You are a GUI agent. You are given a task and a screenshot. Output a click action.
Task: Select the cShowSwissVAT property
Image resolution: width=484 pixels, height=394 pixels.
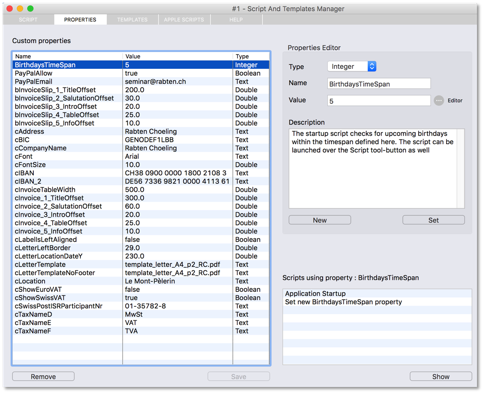click(141, 298)
